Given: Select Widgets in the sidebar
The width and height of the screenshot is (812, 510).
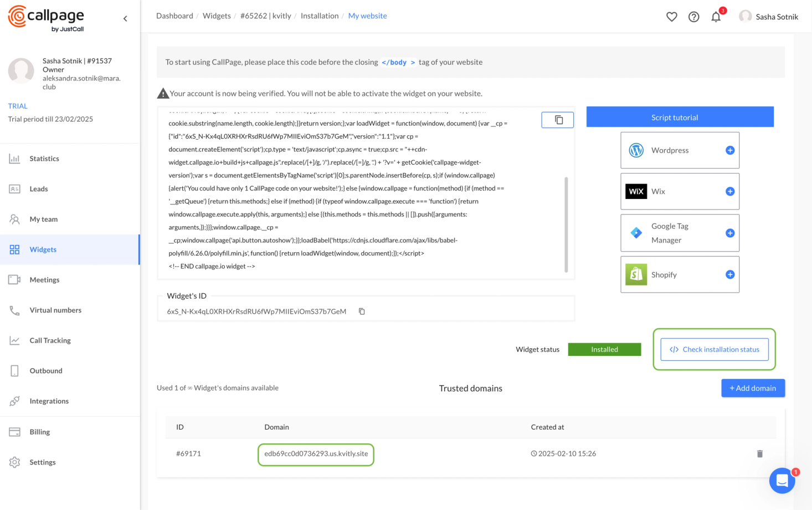Looking at the screenshot, I should 70,249.
